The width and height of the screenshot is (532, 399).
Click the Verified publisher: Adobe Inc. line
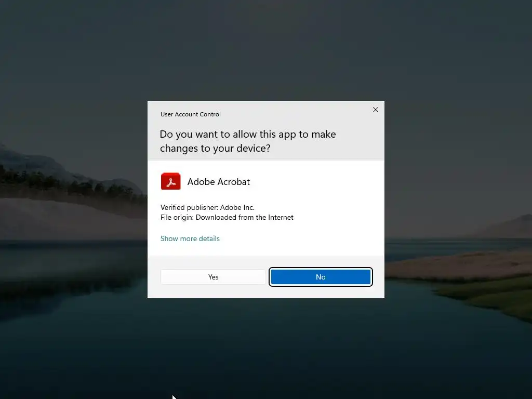point(207,207)
